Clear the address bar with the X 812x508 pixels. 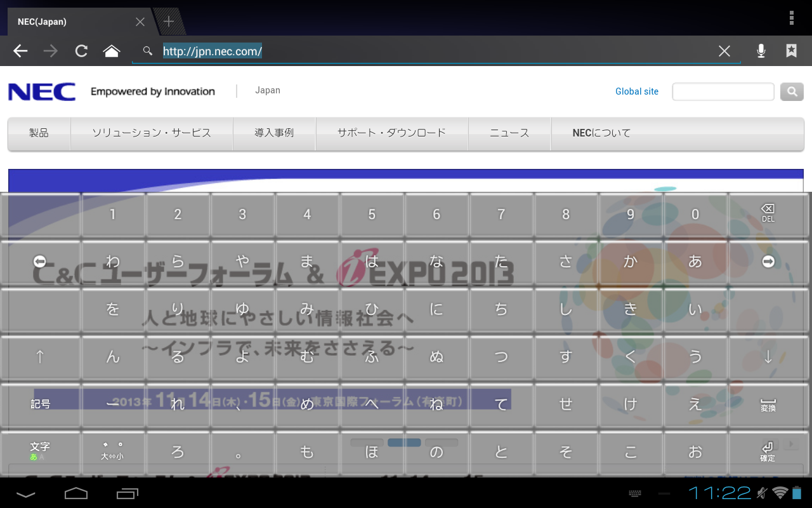pos(724,51)
